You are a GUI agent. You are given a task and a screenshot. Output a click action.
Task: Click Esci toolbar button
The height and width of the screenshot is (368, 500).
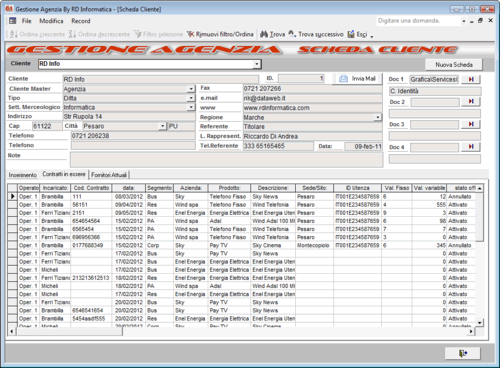point(357,34)
